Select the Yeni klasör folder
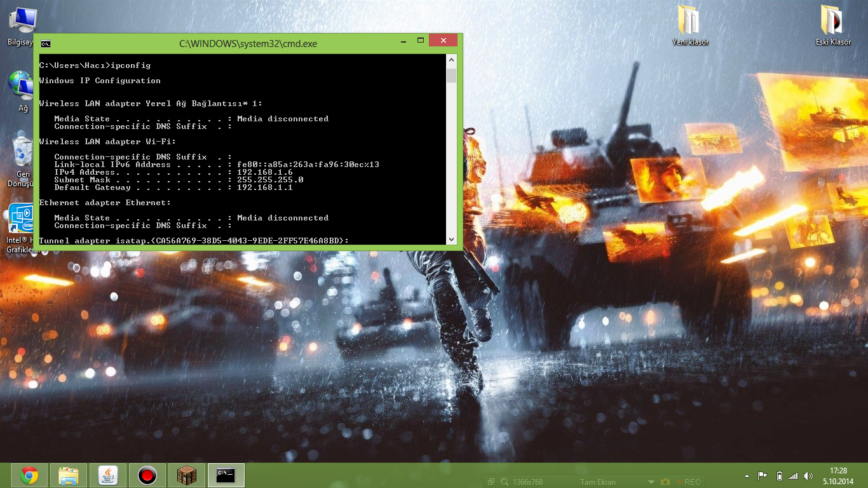The width and height of the screenshot is (868, 488). tap(690, 27)
